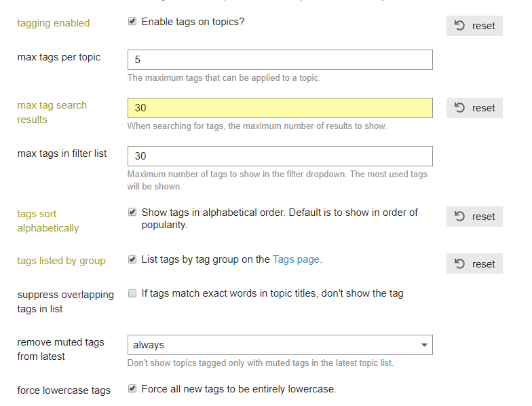Select 'remove muted tags from latest' label

point(61,349)
